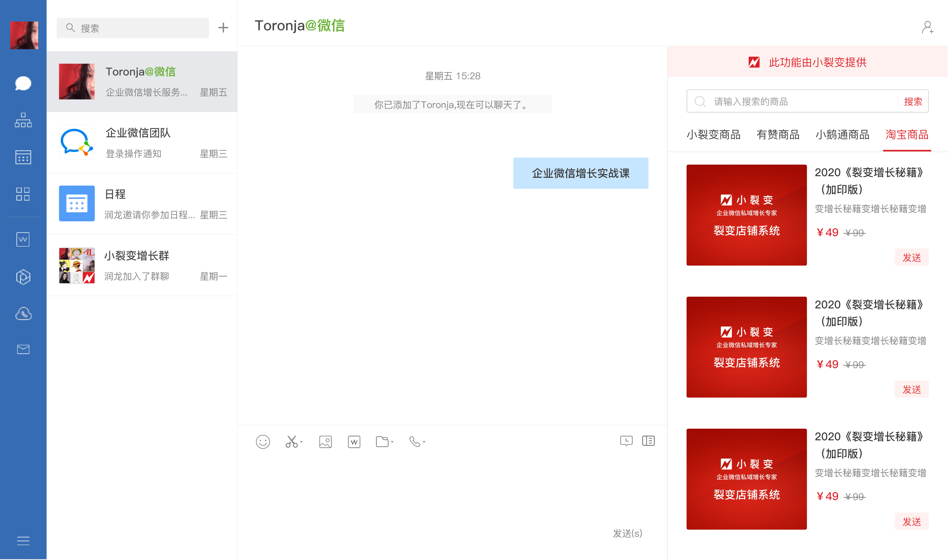Screen dimensions: 948x560
Task: Start a call with the phone icon
Action: [415, 441]
